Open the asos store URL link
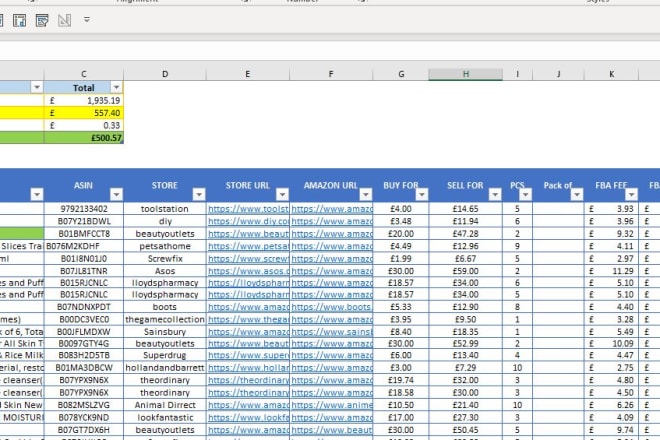Viewport: 660px width, 440px height. click(x=248, y=271)
